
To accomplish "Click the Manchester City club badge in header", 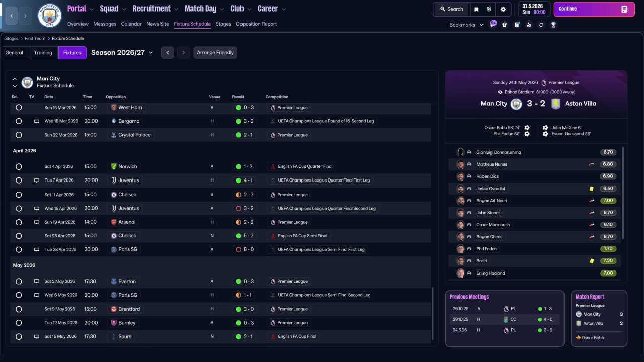I will point(50,16).
